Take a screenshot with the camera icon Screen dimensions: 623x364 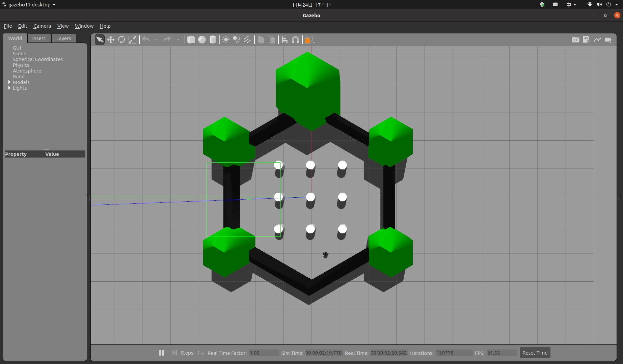pos(575,39)
